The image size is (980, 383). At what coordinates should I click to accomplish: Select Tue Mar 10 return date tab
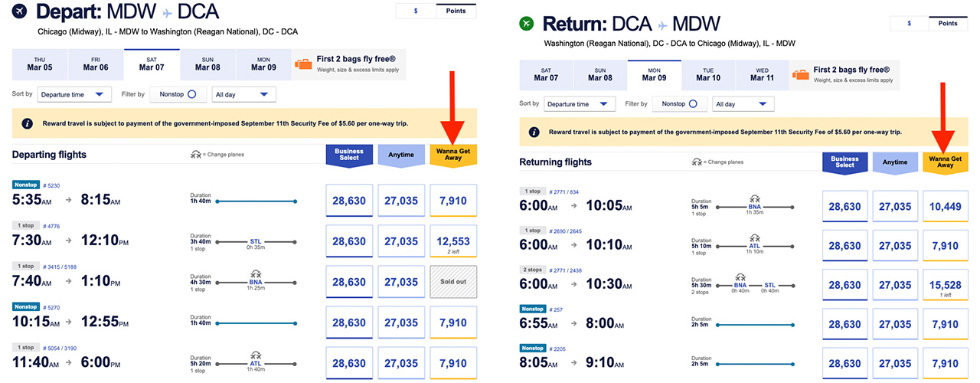point(707,74)
